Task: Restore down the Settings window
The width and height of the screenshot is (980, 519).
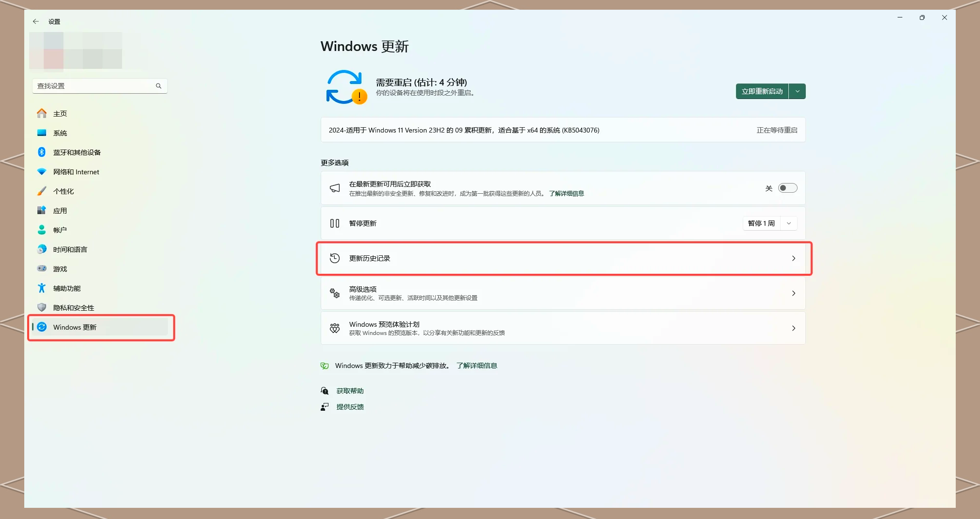Action: click(x=922, y=17)
